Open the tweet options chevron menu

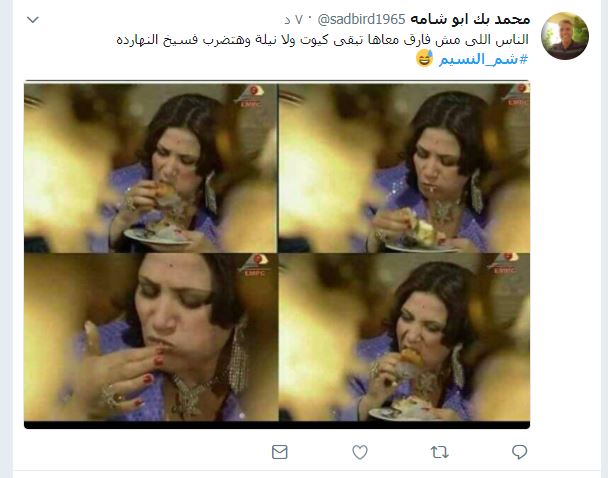click(x=33, y=20)
